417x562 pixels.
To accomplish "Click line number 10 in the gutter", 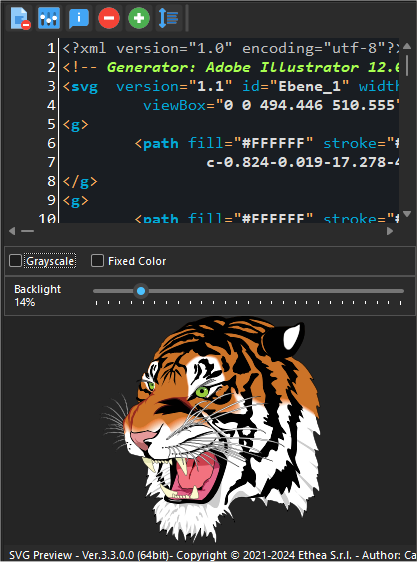I will point(47,218).
